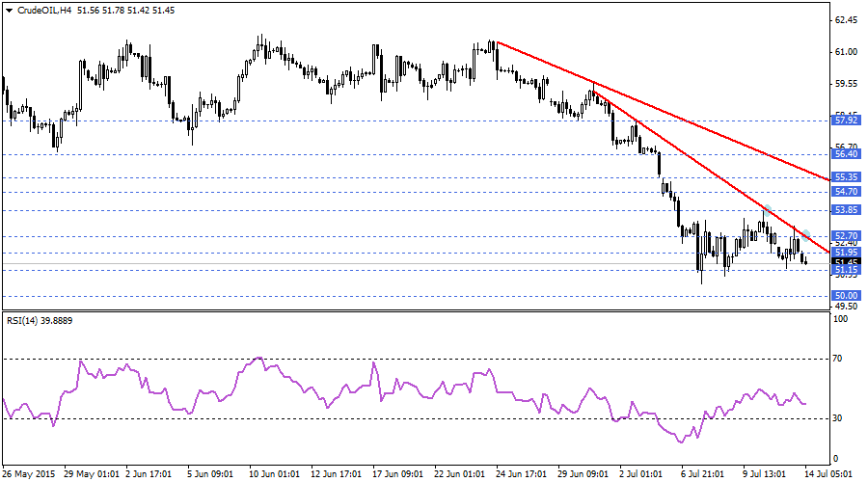868x482 pixels.
Task: Select the 57.92 price level tag
Action: click(846, 120)
